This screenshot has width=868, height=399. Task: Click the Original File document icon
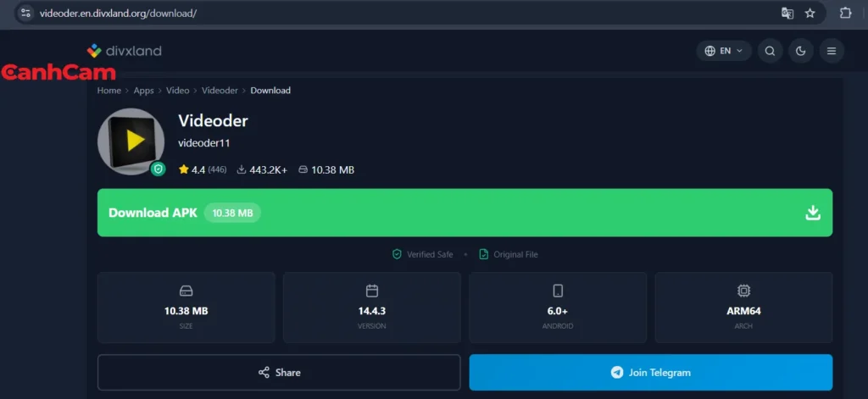click(484, 254)
